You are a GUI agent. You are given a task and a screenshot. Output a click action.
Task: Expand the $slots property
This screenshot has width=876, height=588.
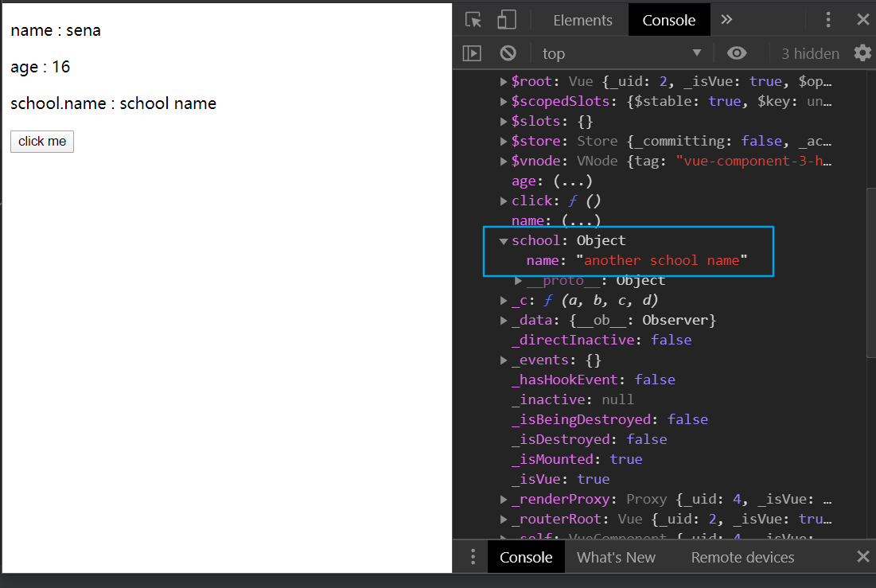point(504,121)
